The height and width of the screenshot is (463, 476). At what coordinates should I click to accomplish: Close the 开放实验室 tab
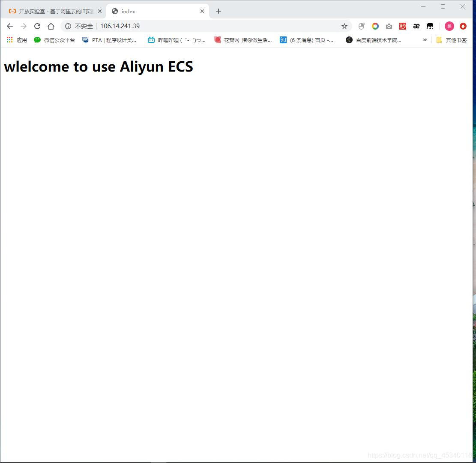click(99, 11)
